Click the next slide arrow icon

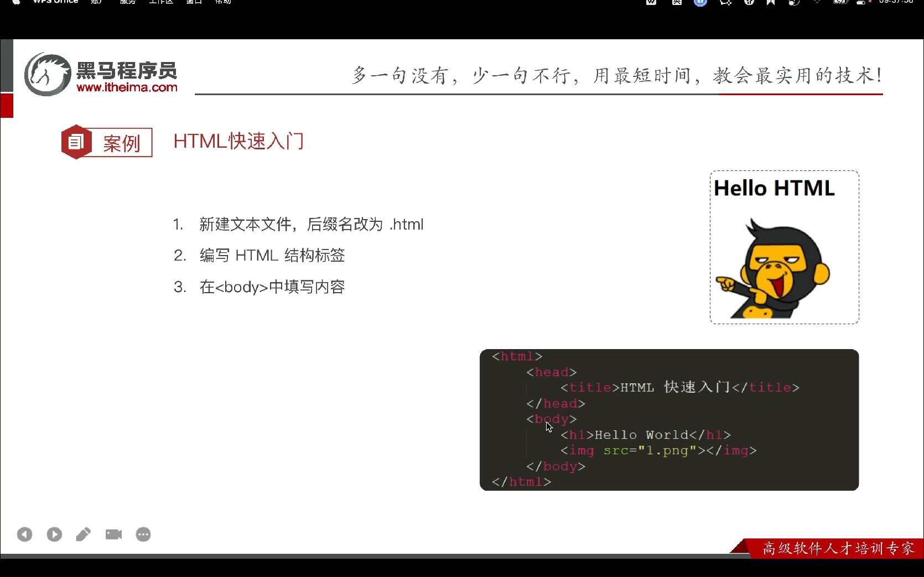point(54,534)
